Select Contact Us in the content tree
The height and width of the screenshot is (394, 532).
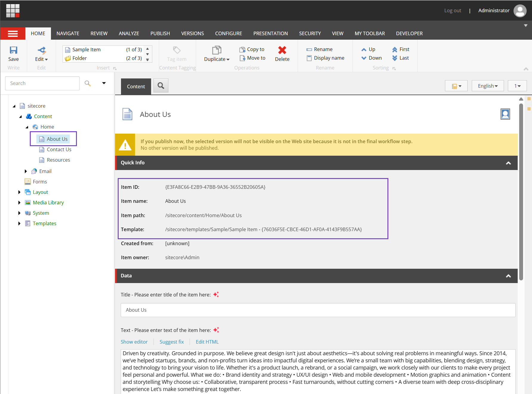click(59, 149)
